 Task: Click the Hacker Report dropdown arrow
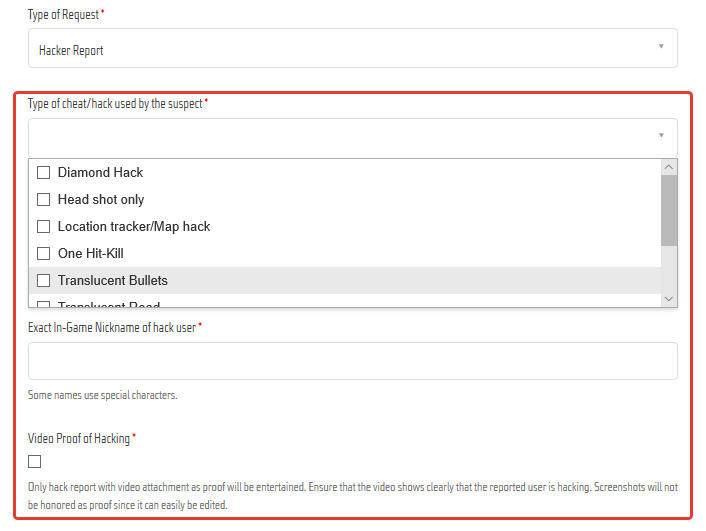pos(661,46)
